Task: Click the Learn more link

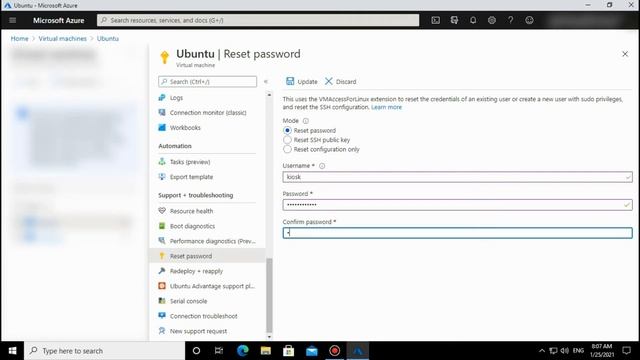Action: point(386,107)
